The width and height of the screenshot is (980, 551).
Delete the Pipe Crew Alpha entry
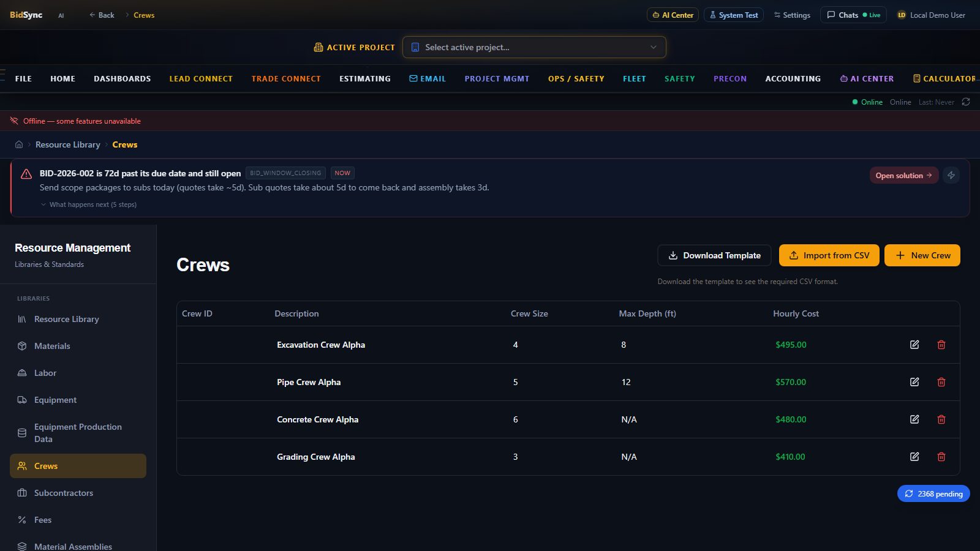click(x=941, y=382)
